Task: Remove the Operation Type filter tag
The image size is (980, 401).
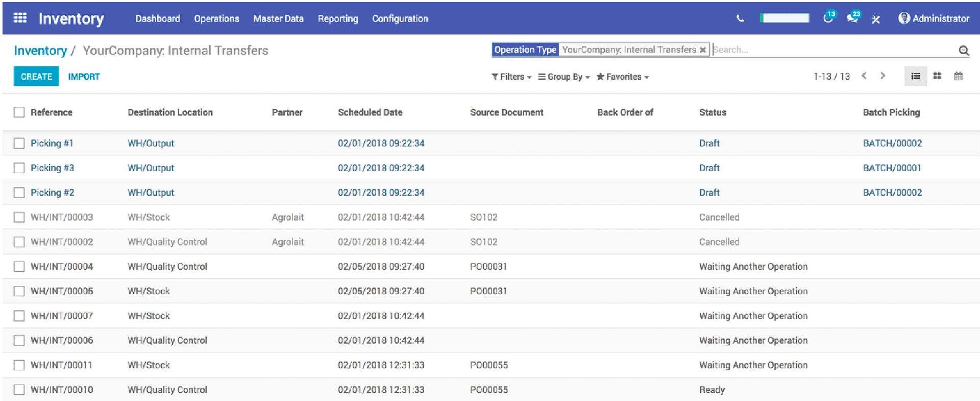Action: tap(703, 50)
